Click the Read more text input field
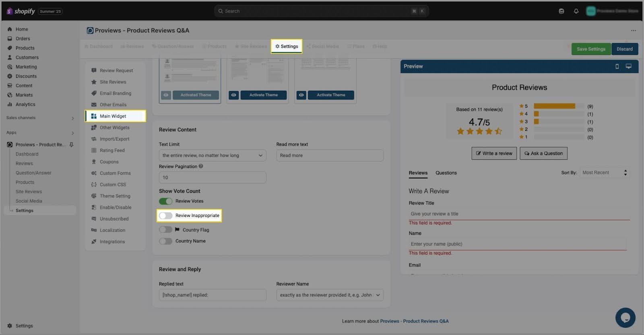This screenshot has height=335, width=644. point(330,155)
